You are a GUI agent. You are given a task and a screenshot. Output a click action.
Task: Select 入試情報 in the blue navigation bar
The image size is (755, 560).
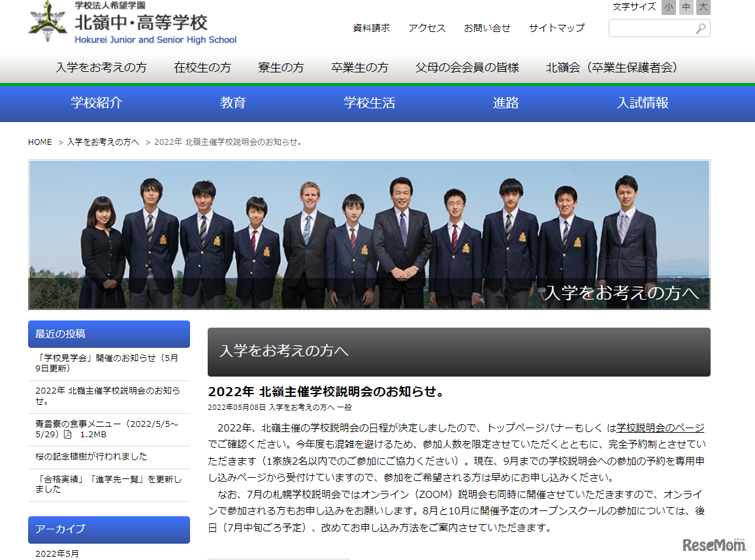641,103
